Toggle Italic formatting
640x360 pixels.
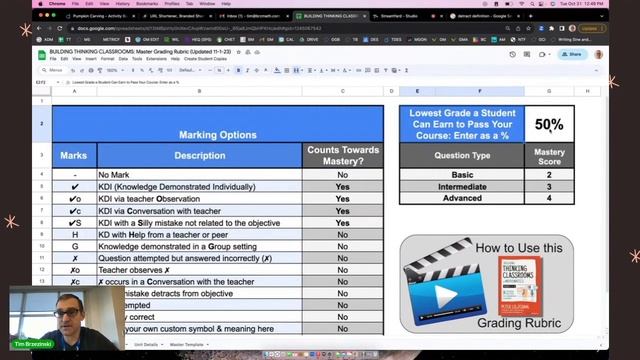tap(247, 70)
